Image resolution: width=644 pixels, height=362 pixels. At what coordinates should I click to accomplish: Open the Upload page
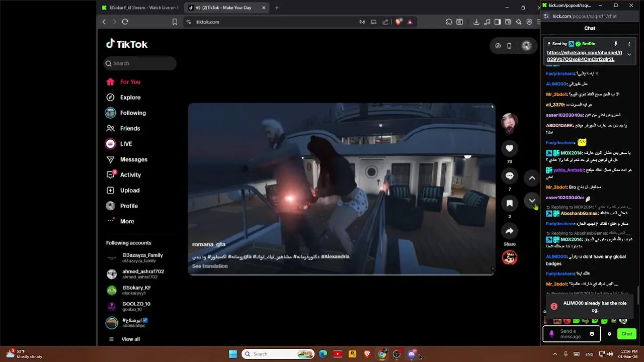click(123, 191)
